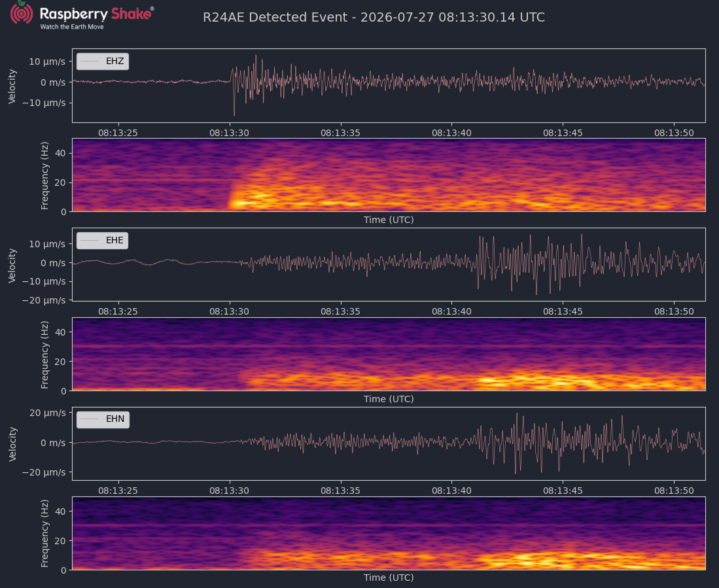Click the 20 µm/s tick on EHN plot

[47, 413]
